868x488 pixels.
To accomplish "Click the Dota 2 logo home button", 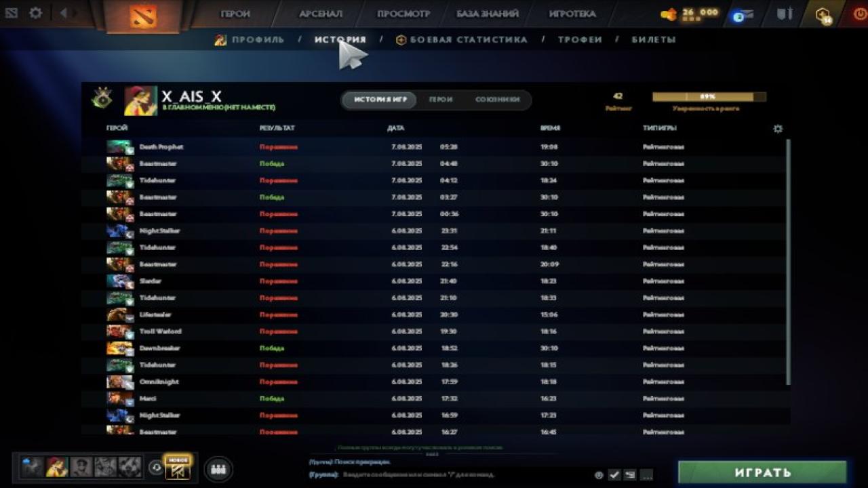I will click(143, 16).
